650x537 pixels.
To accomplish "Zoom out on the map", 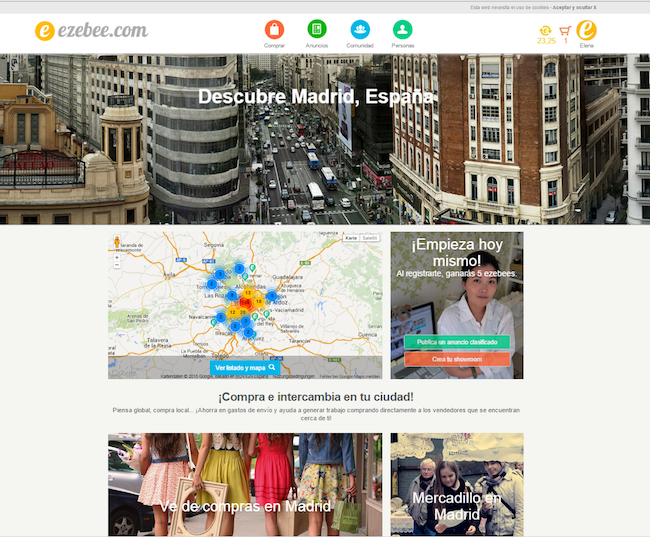I will click(x=117, y=267).
